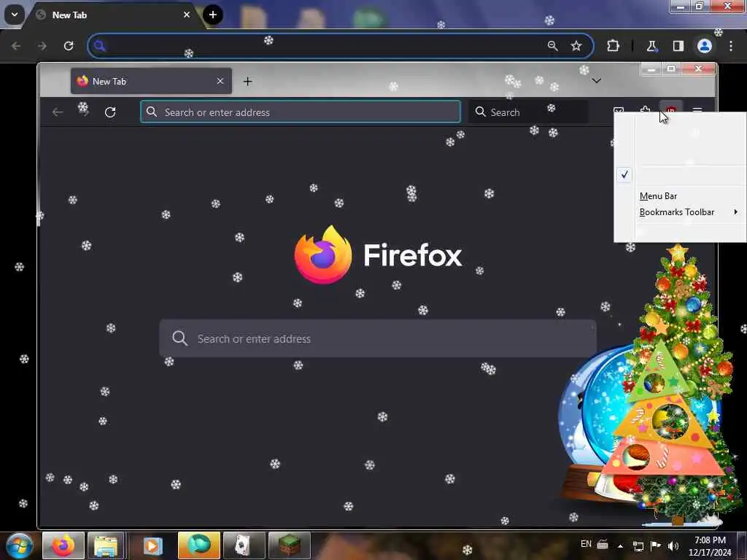Show hidden tray icons arrow

pyautogui.click(x=620, y=545)
